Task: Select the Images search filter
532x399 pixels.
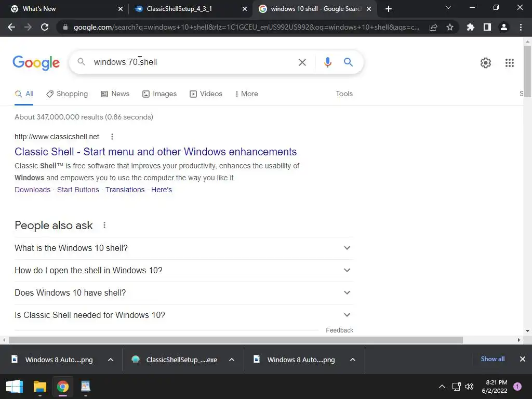Action: 159,94
